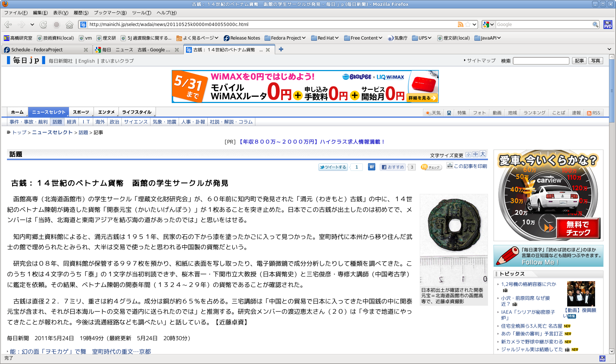This screenshot has height=364, width=616.
Task: Open the ヘルプ menu
Action: click(x=167, y=13)
